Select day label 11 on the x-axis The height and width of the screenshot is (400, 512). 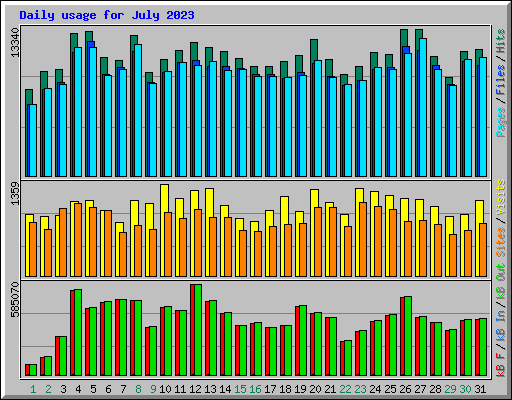click(180, 389)
